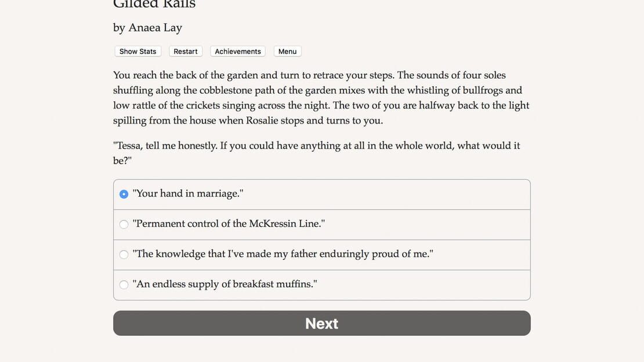Open the game Menu button
This screenshot has height=362, width=644.
288,52
